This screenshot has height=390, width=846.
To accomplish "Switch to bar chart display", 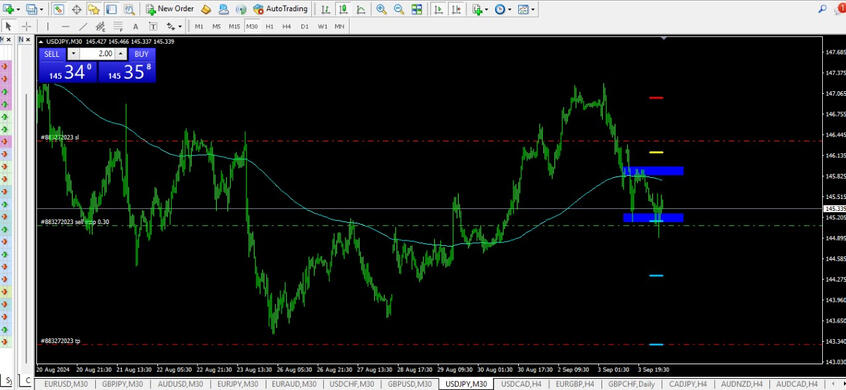I will click(325, 9).
